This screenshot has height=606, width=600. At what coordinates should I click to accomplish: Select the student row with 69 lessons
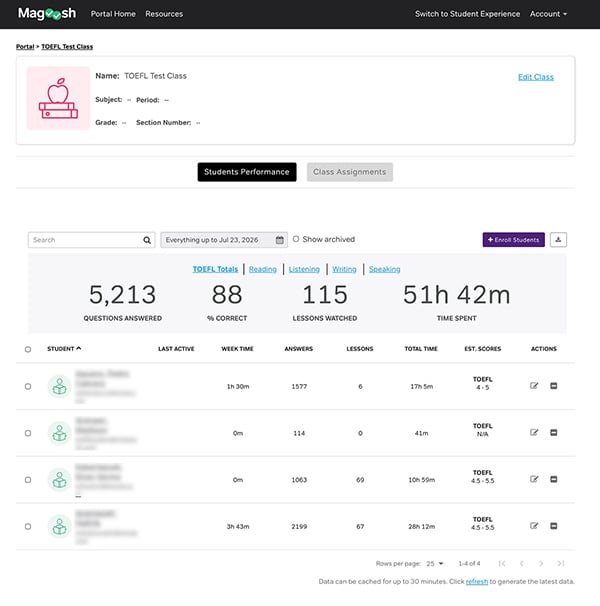click(28, 480)
